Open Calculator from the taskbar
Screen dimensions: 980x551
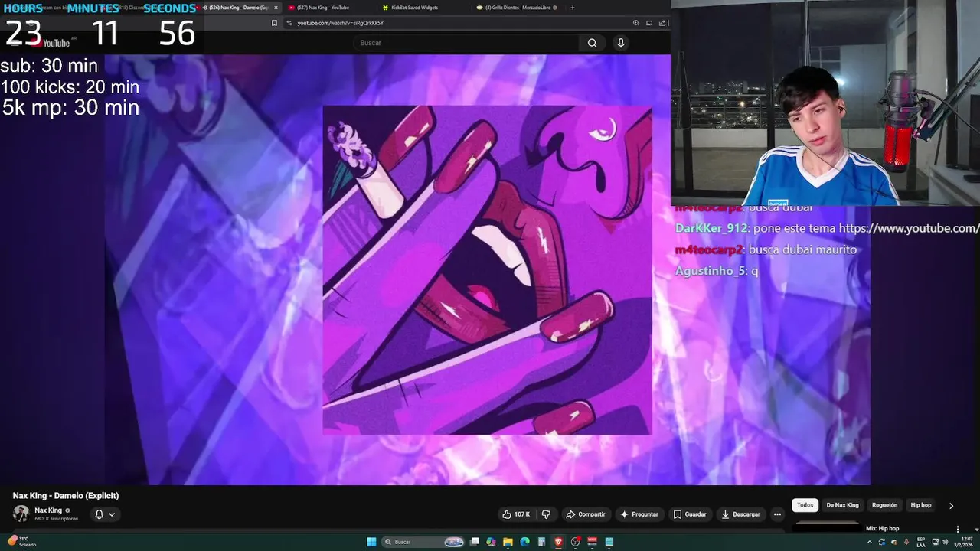click(541, 542)
